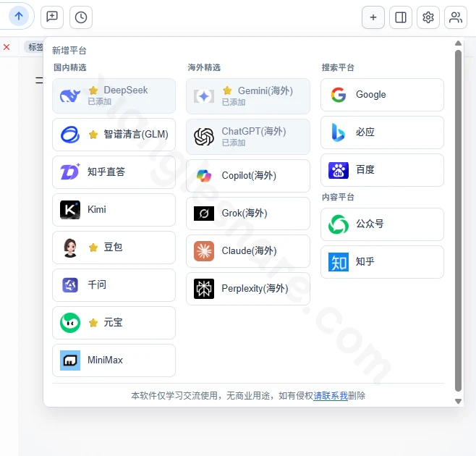Click the 内容平台 section heading
This screenshot has width=476, height=456.
(x=338, y=197)
